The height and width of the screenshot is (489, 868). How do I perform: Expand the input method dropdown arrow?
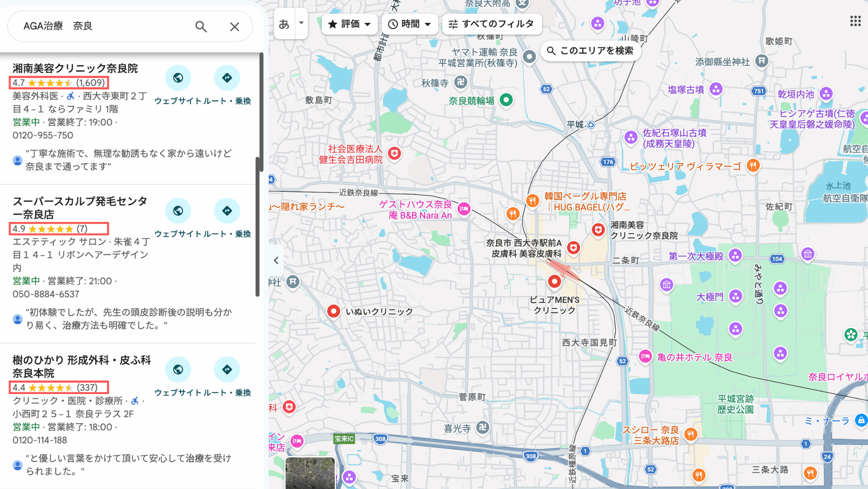tap(301, 23)
